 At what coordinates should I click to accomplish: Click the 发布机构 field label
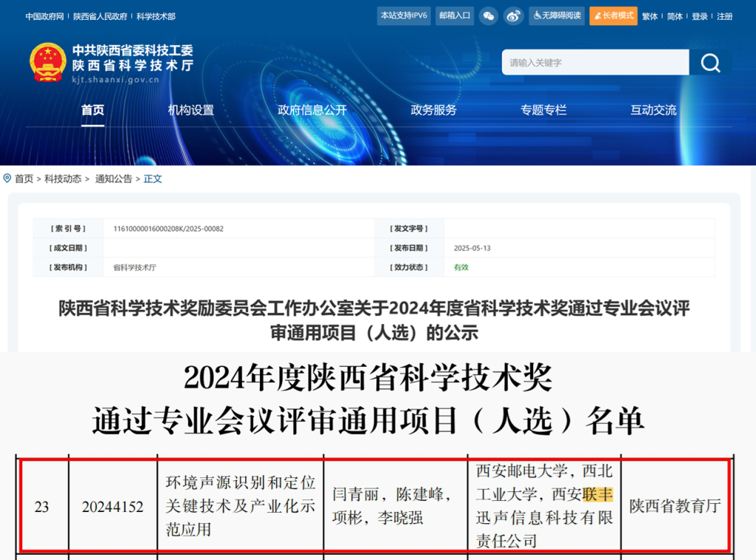tap(68, 268)
